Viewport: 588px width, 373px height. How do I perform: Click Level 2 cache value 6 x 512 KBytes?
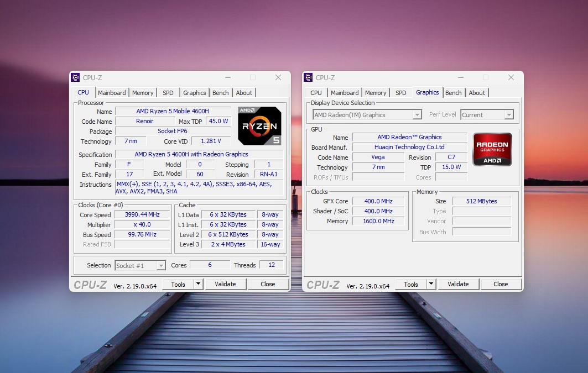228,234
